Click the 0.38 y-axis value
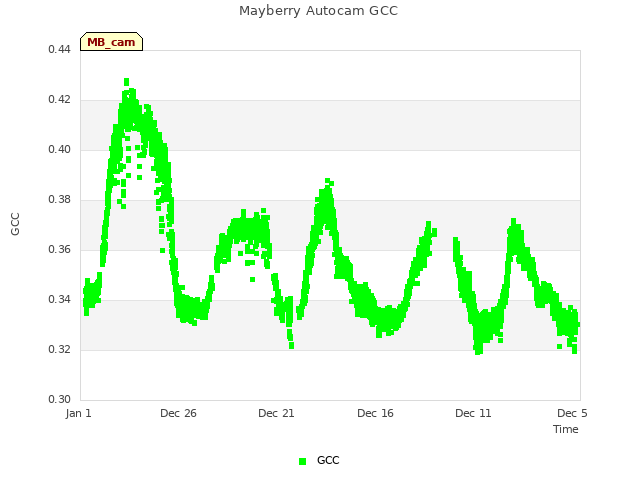This screenshot has width=640, height=480. [x=59, y=200]
